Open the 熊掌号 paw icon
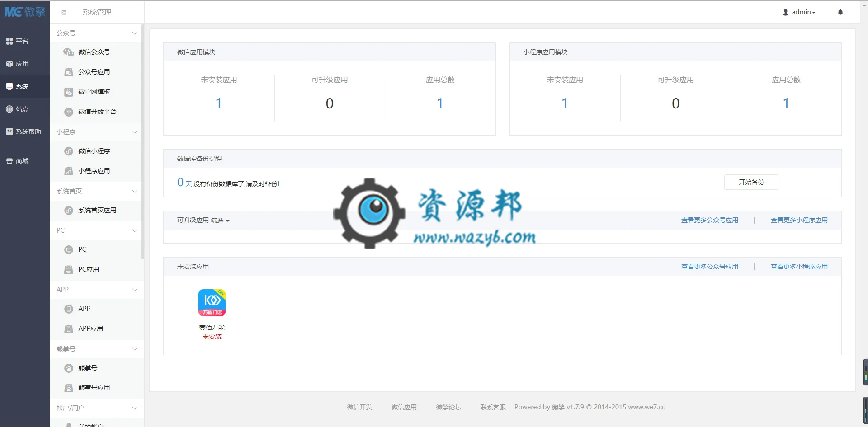This screenshot has height=427, width=868. (69, 368)
